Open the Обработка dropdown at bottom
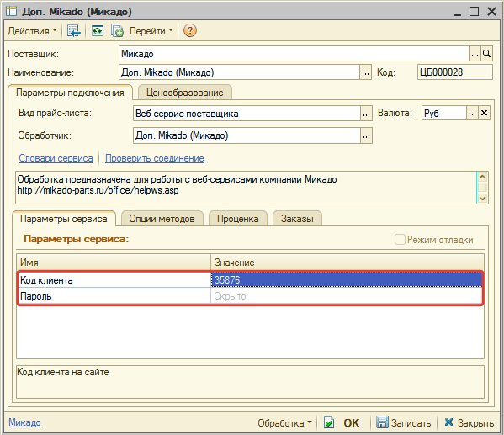The image size is (504, 435). click(x=284, y=422)
